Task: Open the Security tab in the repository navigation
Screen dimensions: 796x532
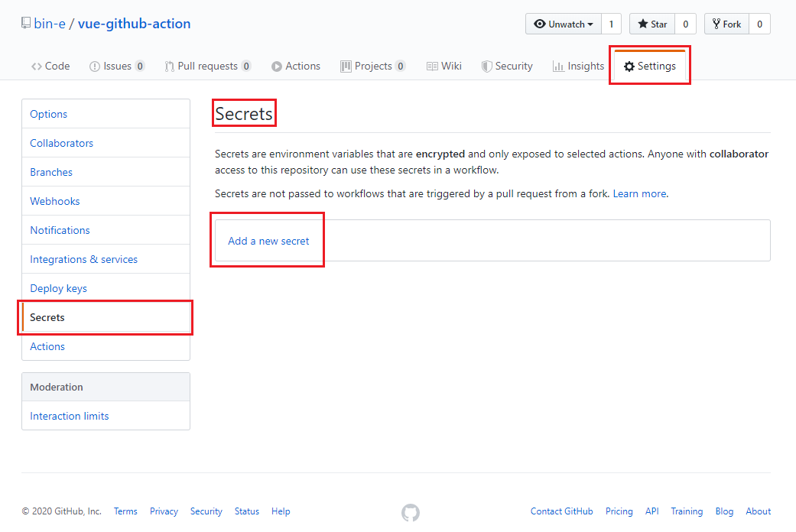Action: point(507,66)
